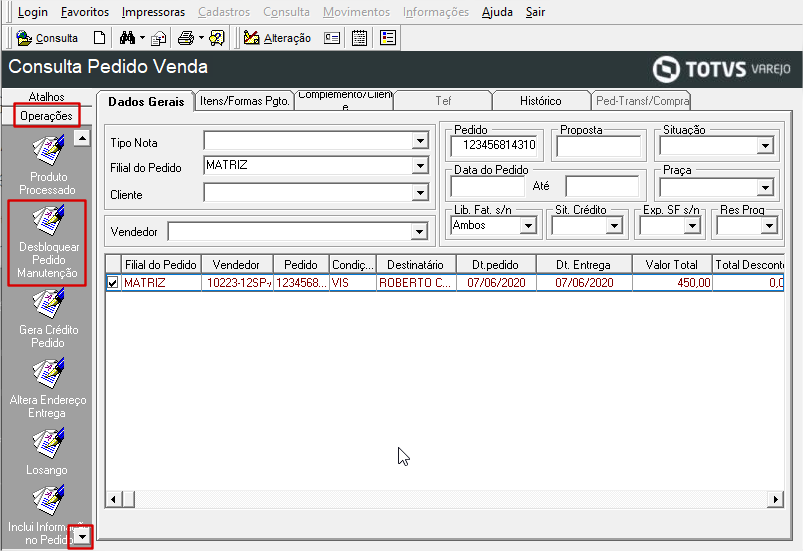The width and height of the screenshot is (803, 551).
Task: Click sidebar scroll up arrow
Action: coord(82,138)
